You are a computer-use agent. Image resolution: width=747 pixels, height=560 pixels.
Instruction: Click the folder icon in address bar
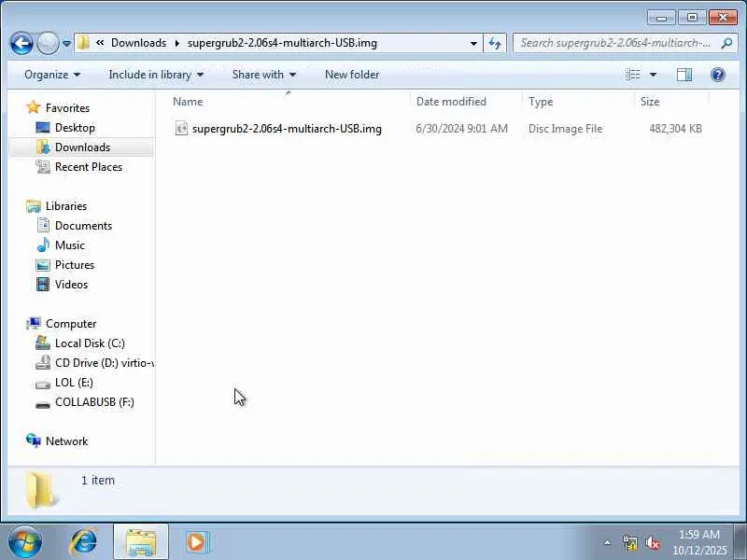(83, 43)
